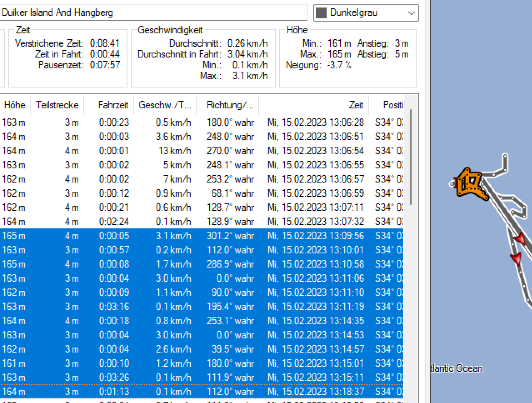
Task: Click the 90.0° wahr direction cell
Action: click(x=233, y=293)
